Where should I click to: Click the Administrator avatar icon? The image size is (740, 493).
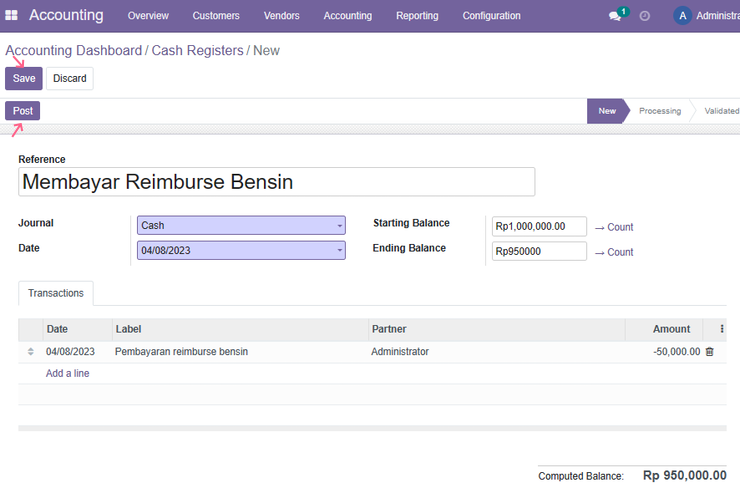[682, 16]
